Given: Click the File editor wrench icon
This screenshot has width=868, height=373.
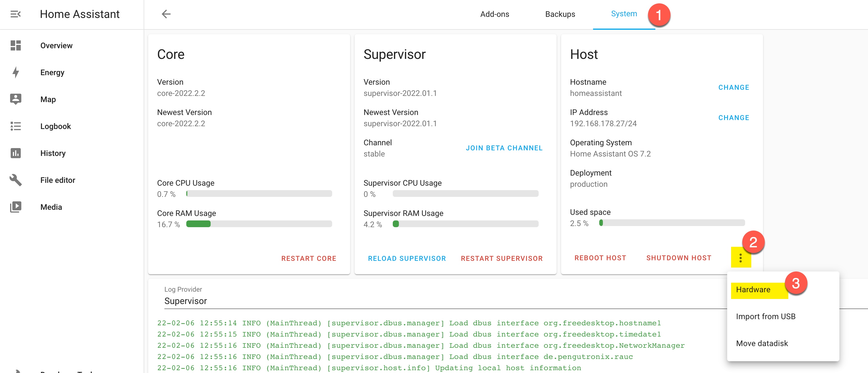Looking at the screenshot, I should (x=15, y=180).
